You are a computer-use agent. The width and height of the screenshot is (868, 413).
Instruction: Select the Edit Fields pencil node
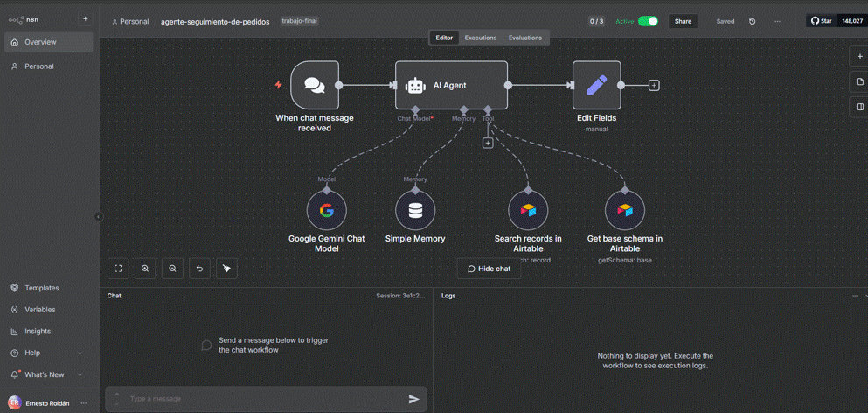tap(596, 86)
